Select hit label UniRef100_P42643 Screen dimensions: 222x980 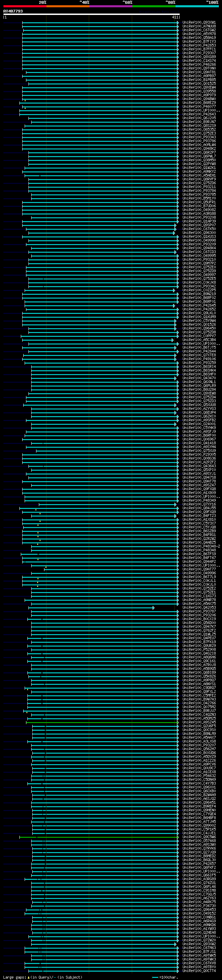click(x=199, y=114)
